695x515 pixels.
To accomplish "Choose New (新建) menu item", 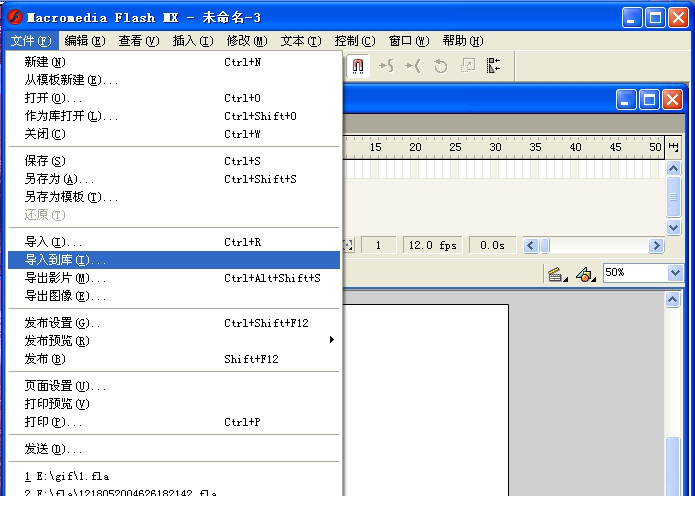I will click(174, 62).
